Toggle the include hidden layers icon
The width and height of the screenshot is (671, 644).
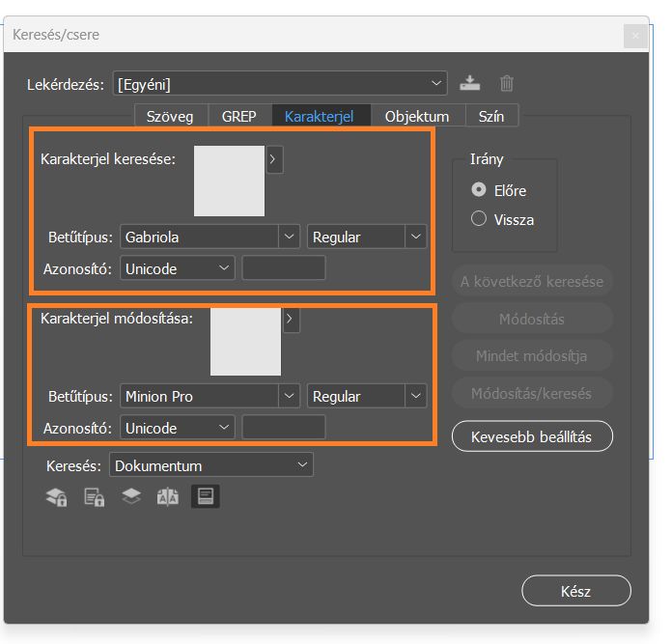(x=131, y=497)
